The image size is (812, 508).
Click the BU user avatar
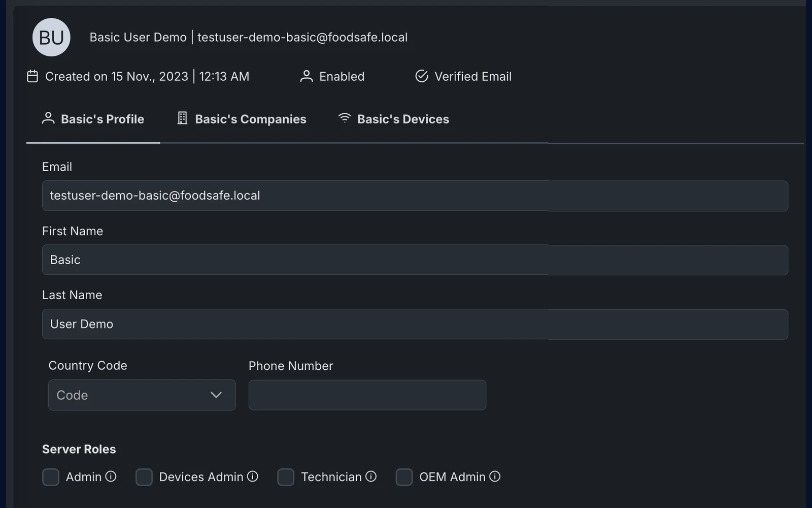pyautogui.click(x=51, y=37)
